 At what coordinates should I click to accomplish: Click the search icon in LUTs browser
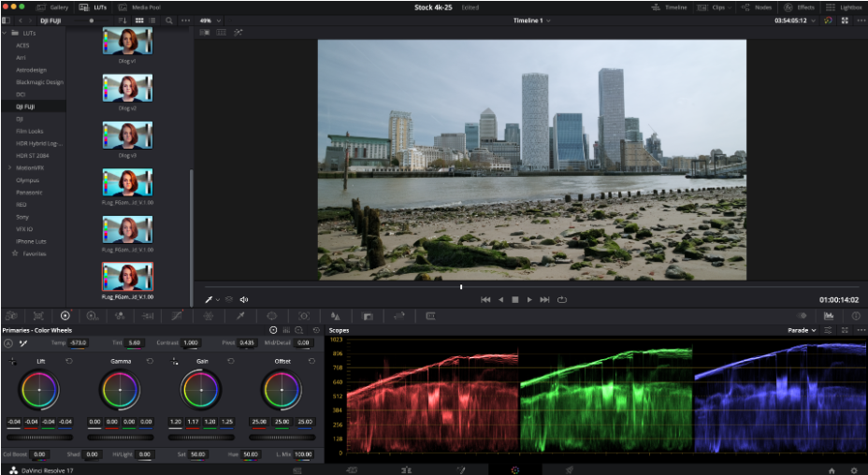pyautogui.click(x=168, y=20)
